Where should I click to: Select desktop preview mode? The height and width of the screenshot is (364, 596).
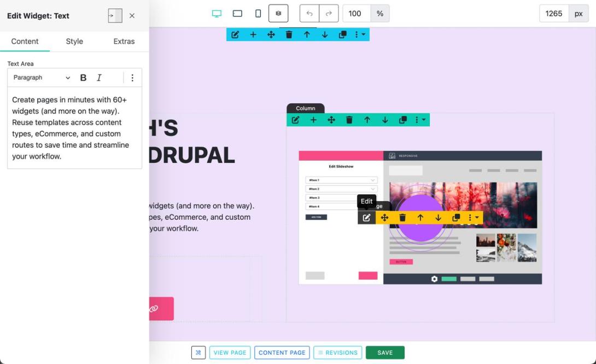217,14
